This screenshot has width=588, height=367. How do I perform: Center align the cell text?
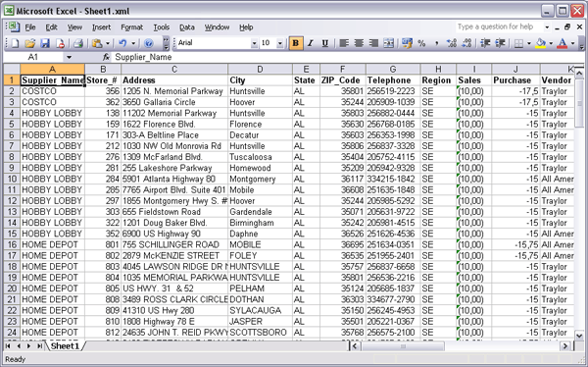(359, 43)
